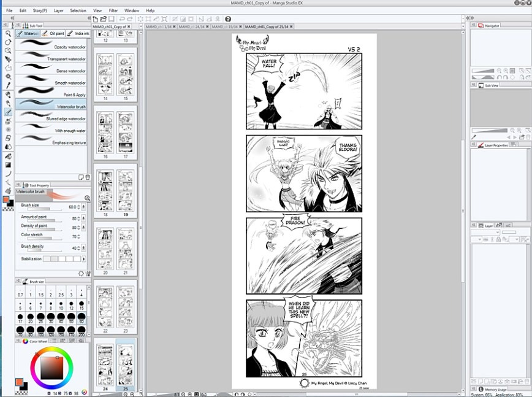Select the Decoration tool in toolbox
The image size is (532, 397).
click(x=8, y=129)
